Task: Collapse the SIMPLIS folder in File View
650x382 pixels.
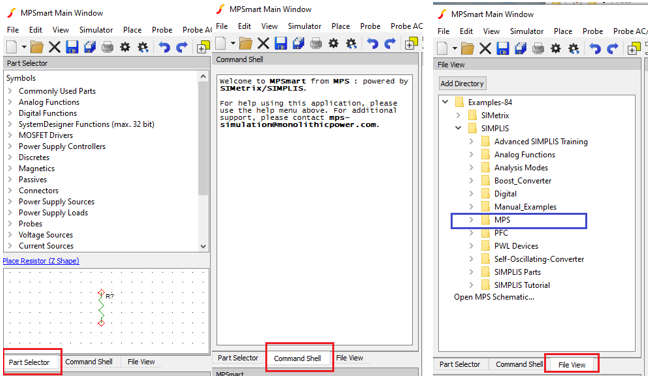Action: click(x=458, y=128)
